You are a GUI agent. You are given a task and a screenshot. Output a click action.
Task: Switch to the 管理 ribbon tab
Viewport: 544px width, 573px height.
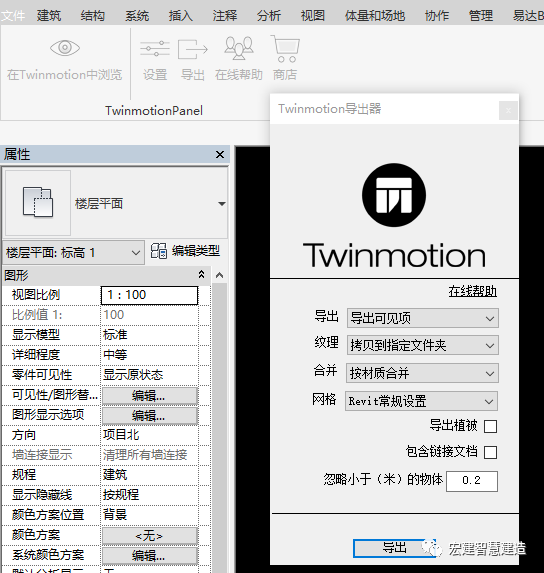(481, 16)
